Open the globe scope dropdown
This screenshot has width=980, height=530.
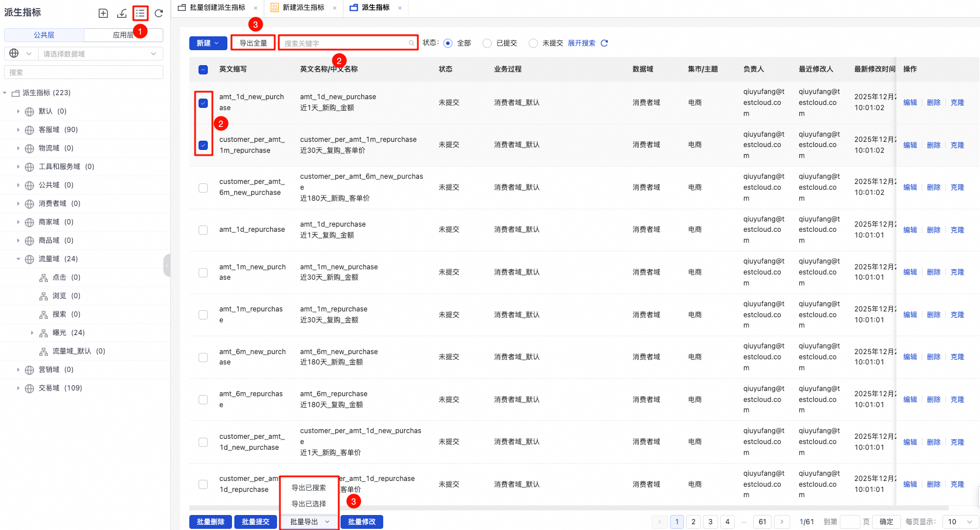[21, 54]
